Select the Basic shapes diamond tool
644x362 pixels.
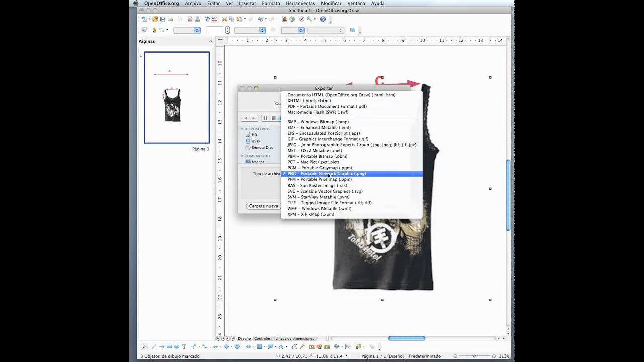[x=226, y=347]
